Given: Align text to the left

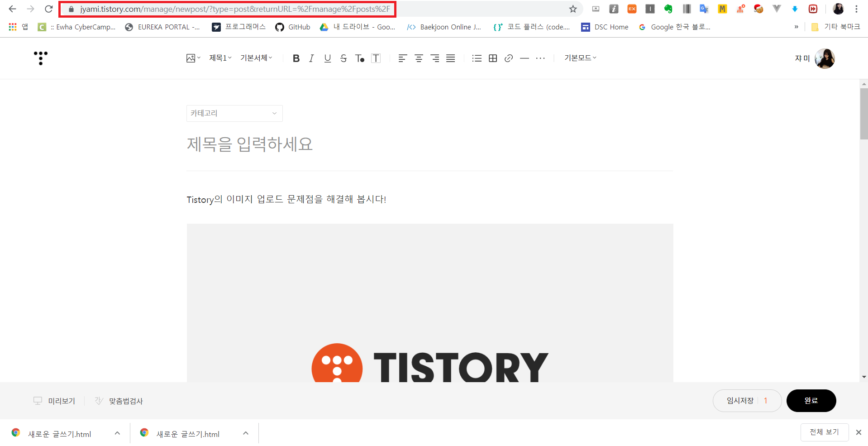Looking at the screenshot, I should pyautogui.click(x=402, y=58).
